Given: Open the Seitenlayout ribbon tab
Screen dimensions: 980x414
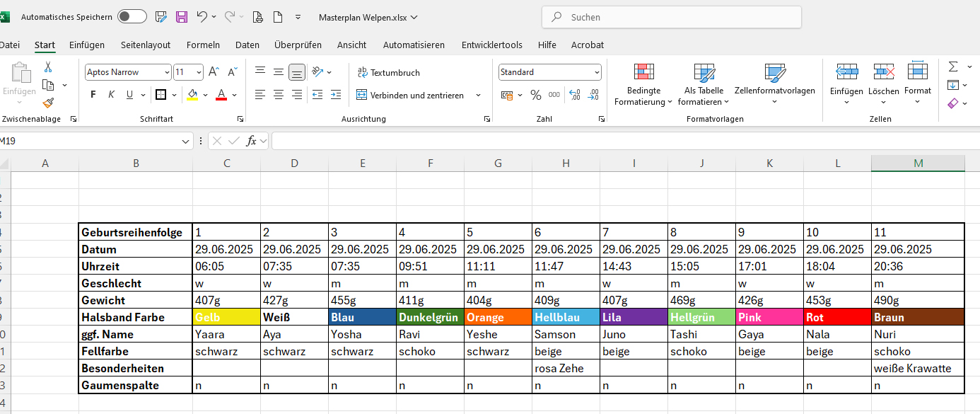Looking at the screenshot, I should (x=146, y=45).
